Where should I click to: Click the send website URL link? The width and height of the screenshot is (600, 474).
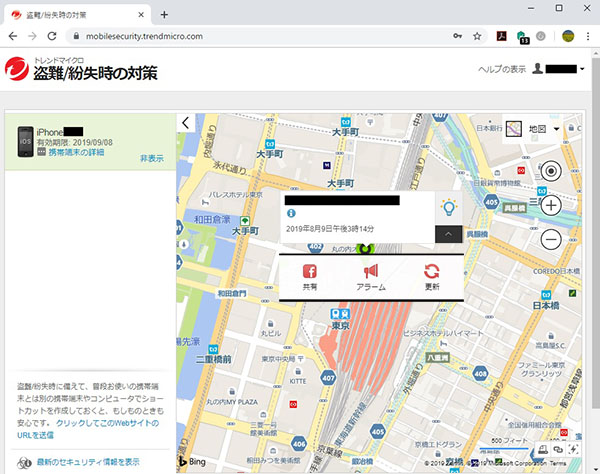88,429
